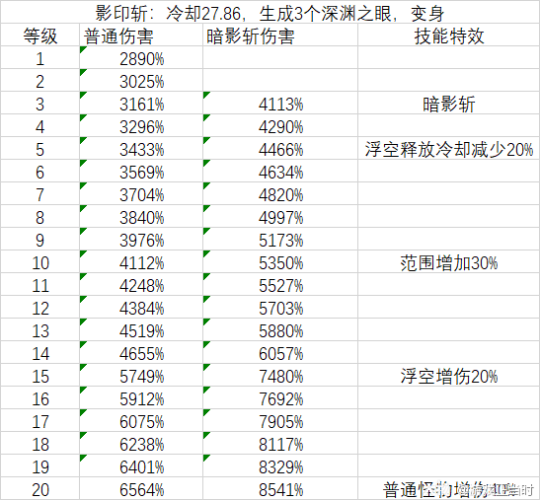The height and width of the screenshot is (500, 540).
Task: Select the level number 20 cell
Action: (x=40, y=488)
